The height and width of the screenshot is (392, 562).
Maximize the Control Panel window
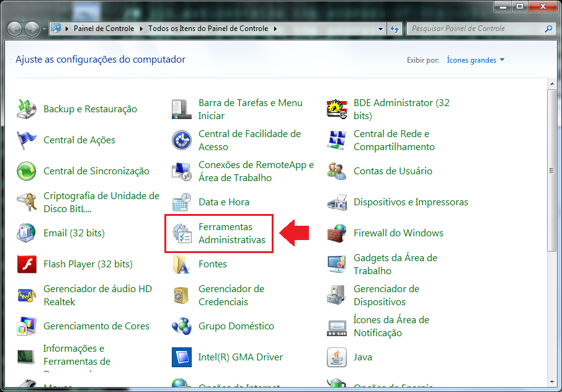(520, 6)
